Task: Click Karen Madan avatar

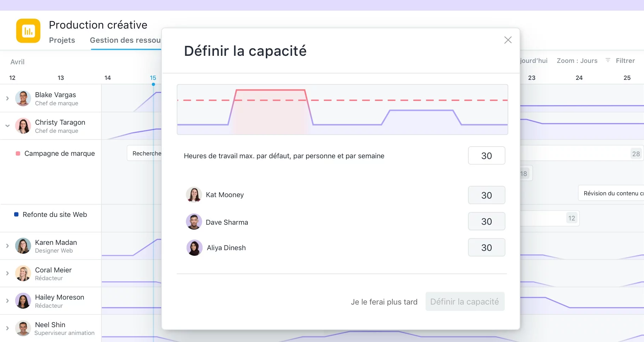Action: [23, 246]
